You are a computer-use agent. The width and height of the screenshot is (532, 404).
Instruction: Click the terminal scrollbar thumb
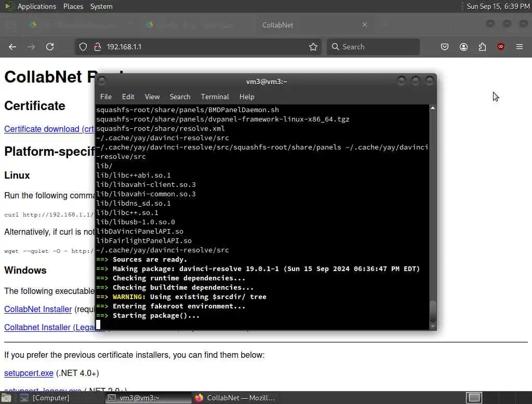point(433,311)
